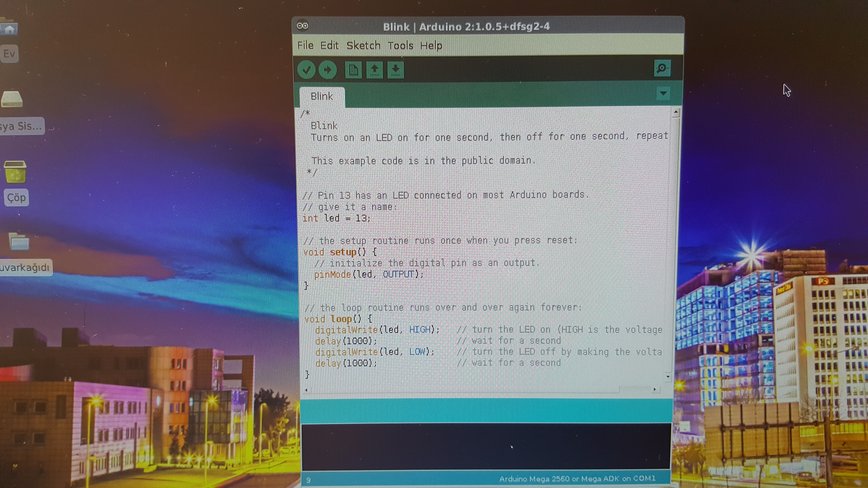This screenshot has height=488, width=868.
Task: Click the code line 'int led = 13;'
Action: coord(336,219)
